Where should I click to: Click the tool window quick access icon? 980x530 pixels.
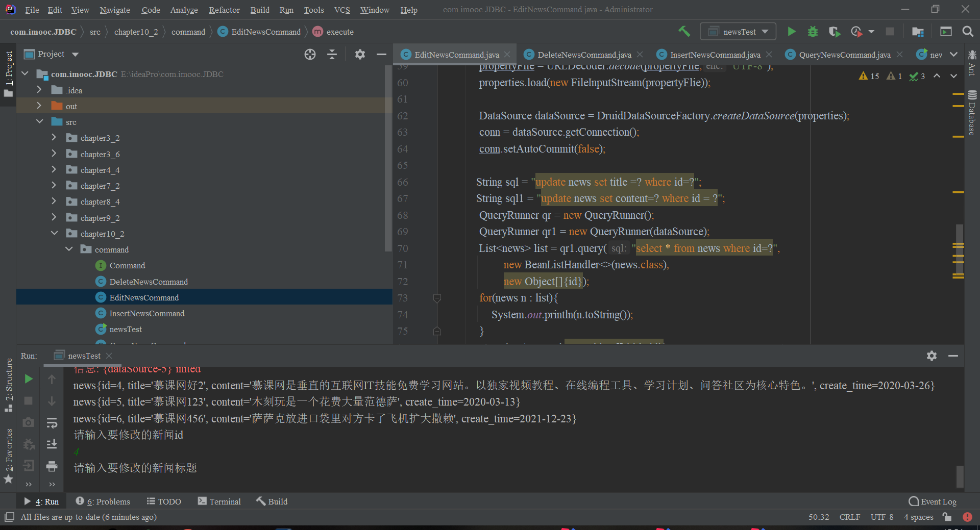coord(9,517)
